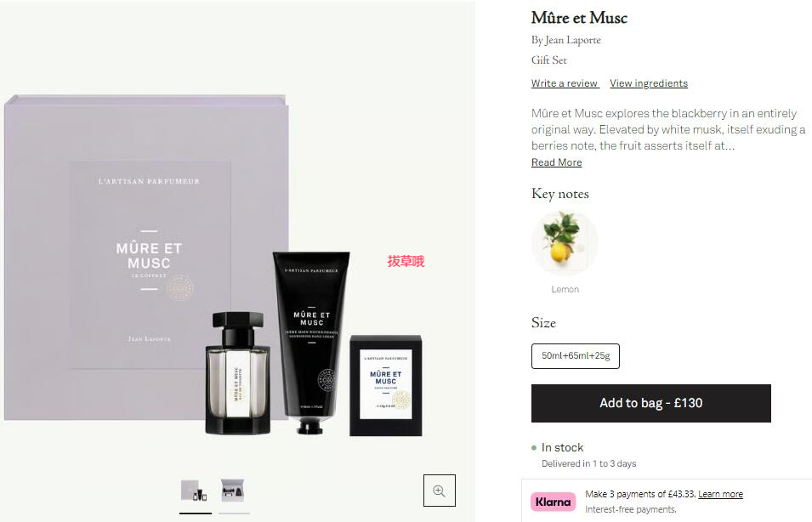Select the first gift set thumbnail
812x522 pixels.
coord(194,490)
